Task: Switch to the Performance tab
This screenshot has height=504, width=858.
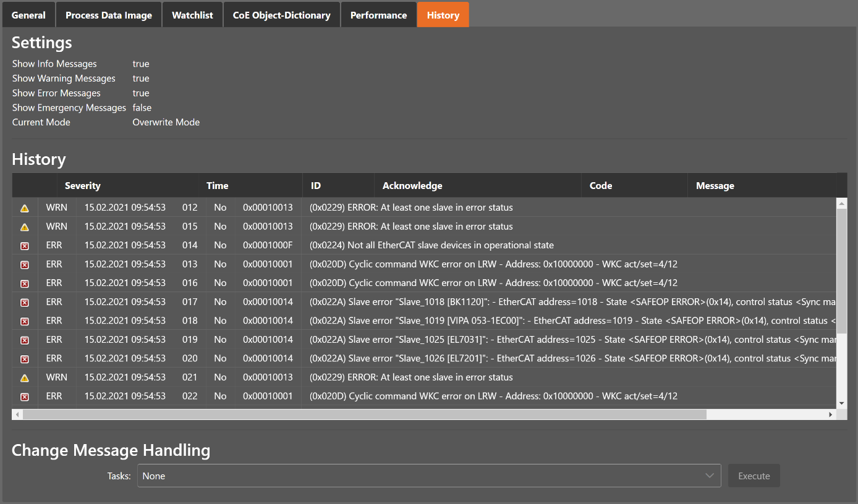Action: (x=378, y=15)
